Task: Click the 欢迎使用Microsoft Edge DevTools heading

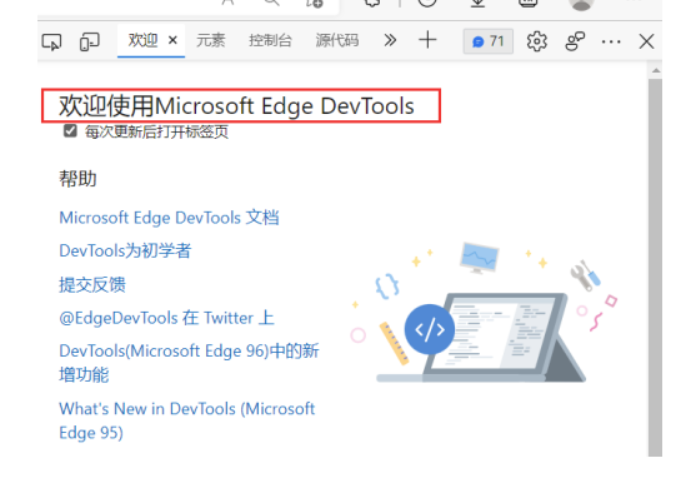Action: [236, 106]
